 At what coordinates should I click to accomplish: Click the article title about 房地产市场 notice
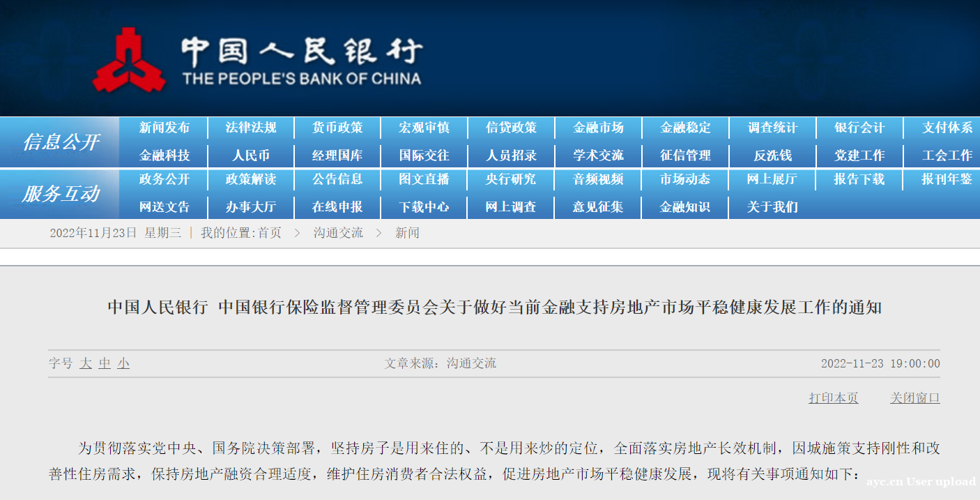tap(495, 307)
